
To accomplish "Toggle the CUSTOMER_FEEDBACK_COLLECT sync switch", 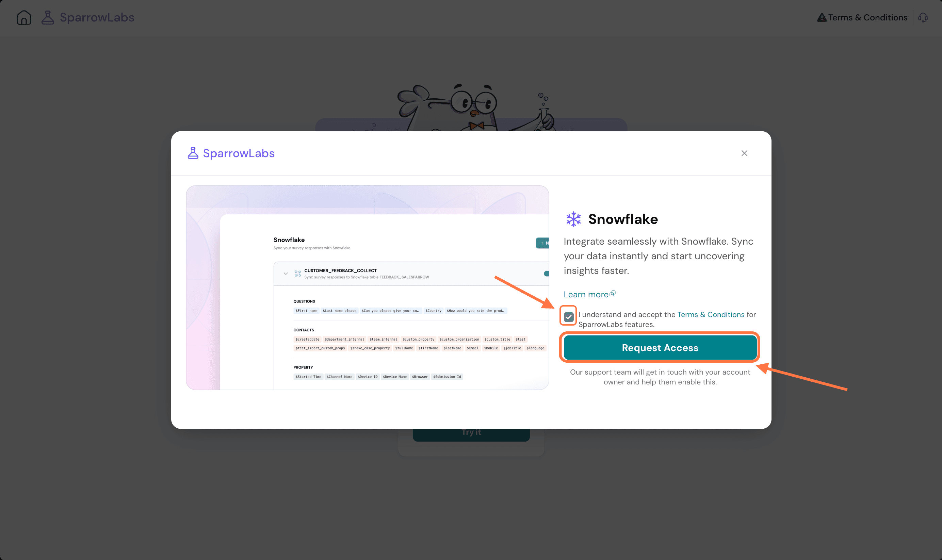I will click(546, 274).
